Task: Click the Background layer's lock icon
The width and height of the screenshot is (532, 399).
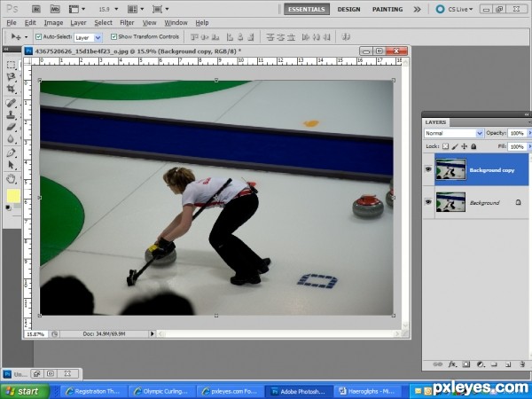Action: point(518,202)
